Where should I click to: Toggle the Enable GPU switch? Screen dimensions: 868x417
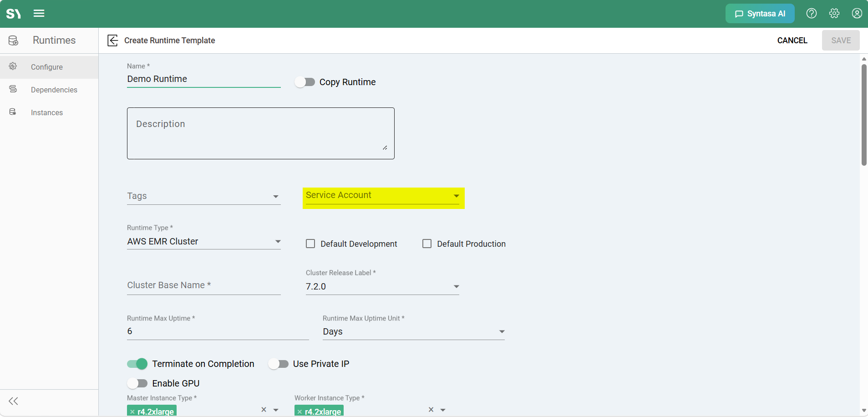pos(137,383)
